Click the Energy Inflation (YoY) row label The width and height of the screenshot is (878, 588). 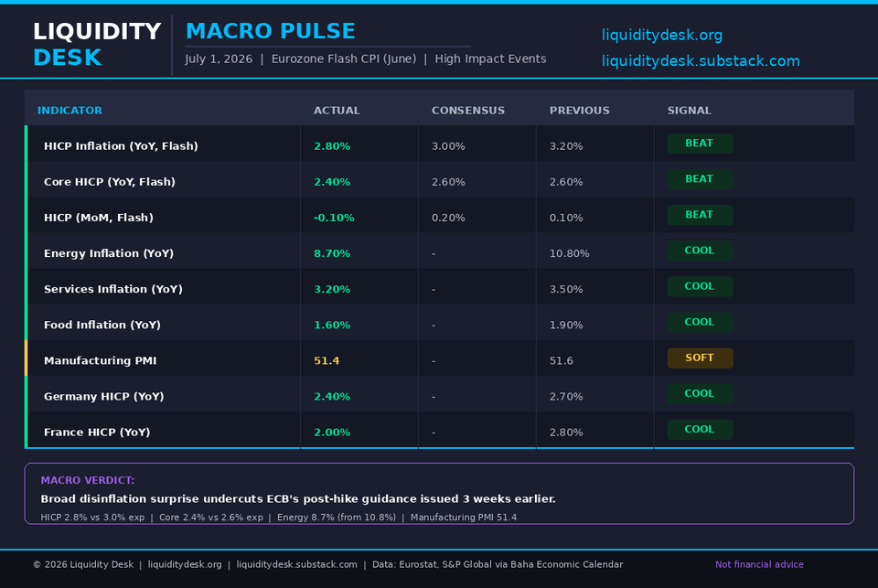coord(109,253)
